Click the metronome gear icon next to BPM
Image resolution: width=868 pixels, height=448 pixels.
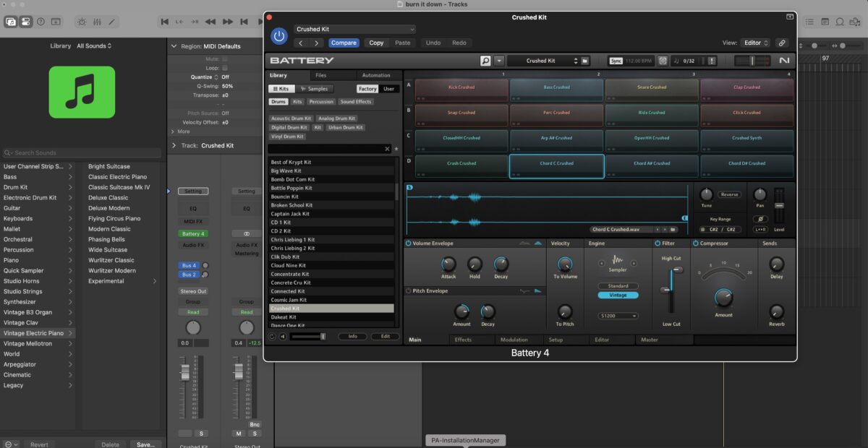(663, 61)
